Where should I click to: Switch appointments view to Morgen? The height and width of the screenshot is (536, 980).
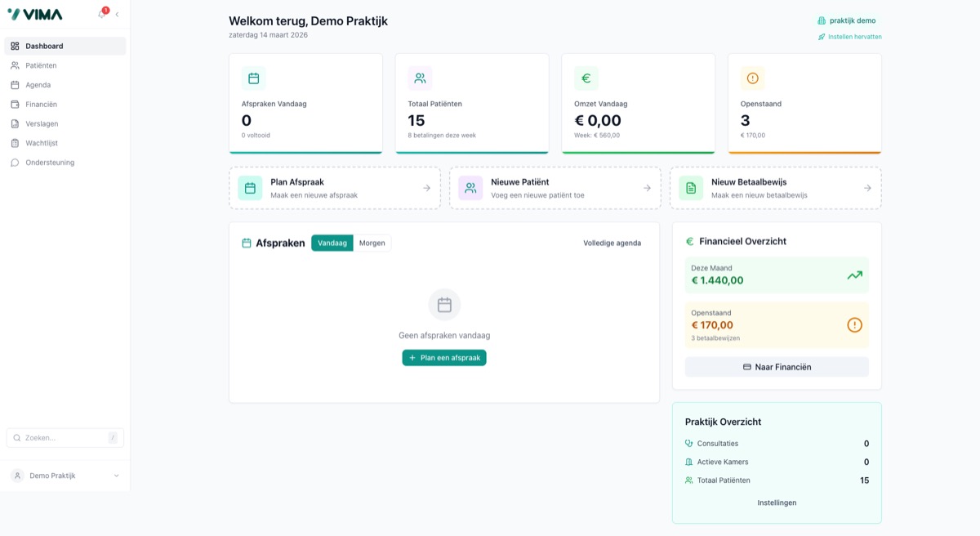point(372,243)
